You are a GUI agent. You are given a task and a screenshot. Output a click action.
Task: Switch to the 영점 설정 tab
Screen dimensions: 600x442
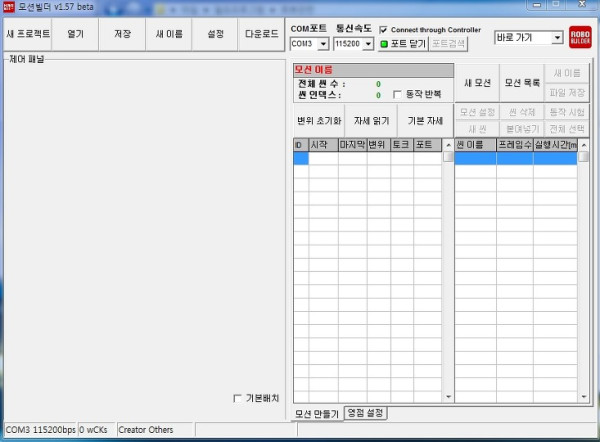(x=365, y=412)
